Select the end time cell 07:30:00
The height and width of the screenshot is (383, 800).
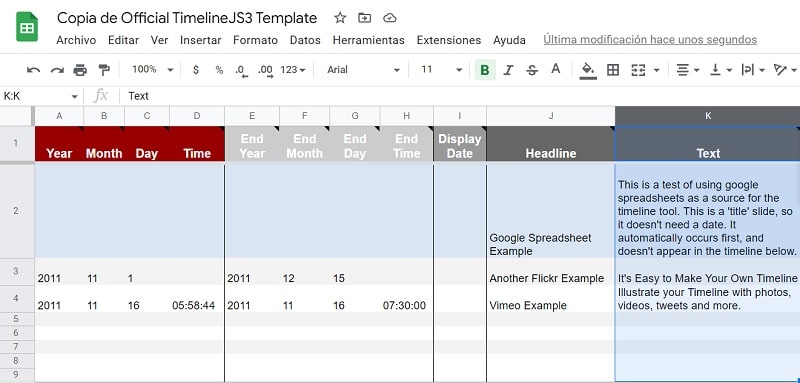tap(407, 299)
